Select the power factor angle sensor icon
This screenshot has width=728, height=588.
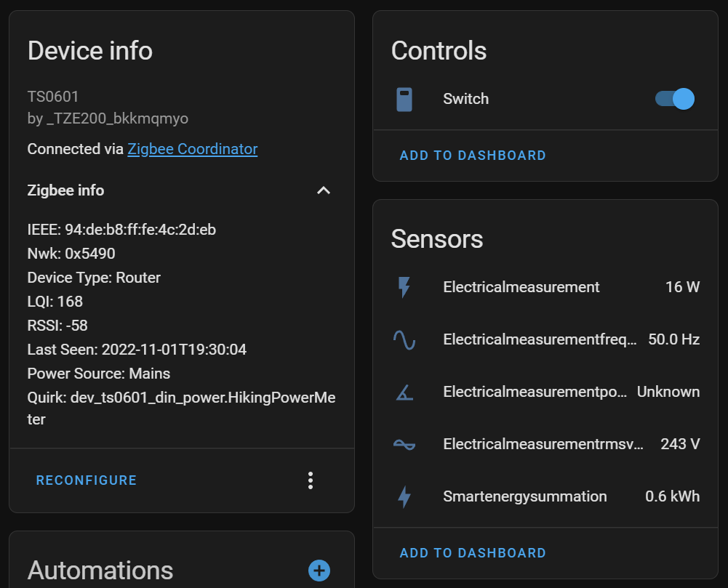point(404,392)
